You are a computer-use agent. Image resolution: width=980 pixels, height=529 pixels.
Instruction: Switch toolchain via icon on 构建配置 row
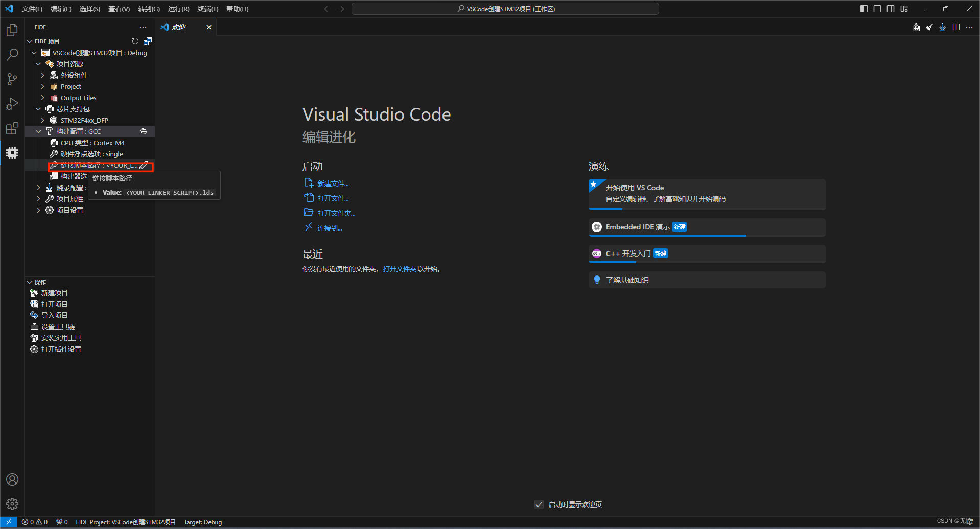click(144, 131)
